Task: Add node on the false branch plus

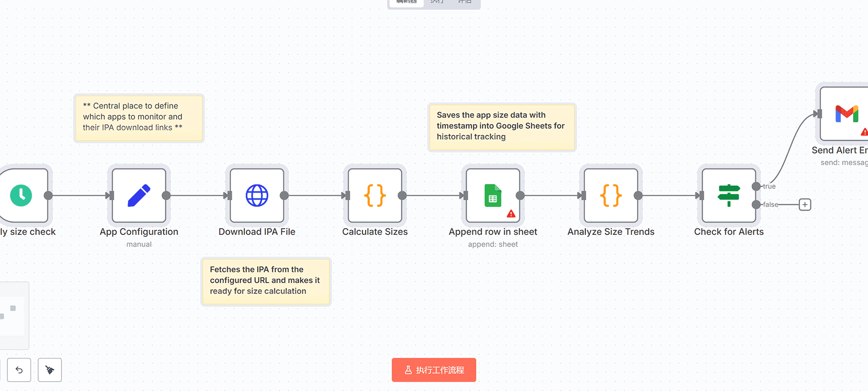Action: 804,205
